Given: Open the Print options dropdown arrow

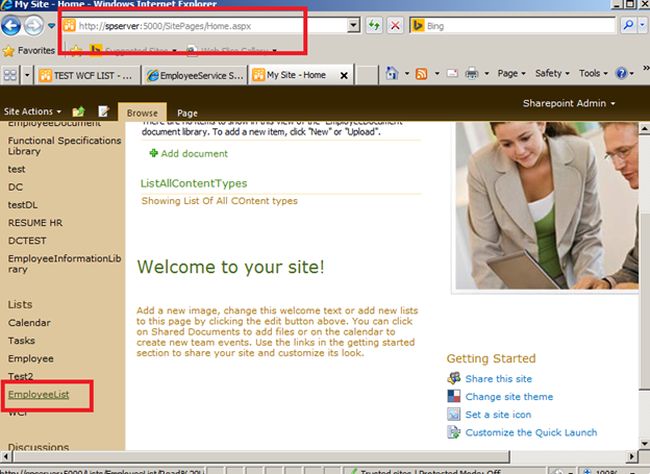Looking at the screenshot, I should pos(487,73).
